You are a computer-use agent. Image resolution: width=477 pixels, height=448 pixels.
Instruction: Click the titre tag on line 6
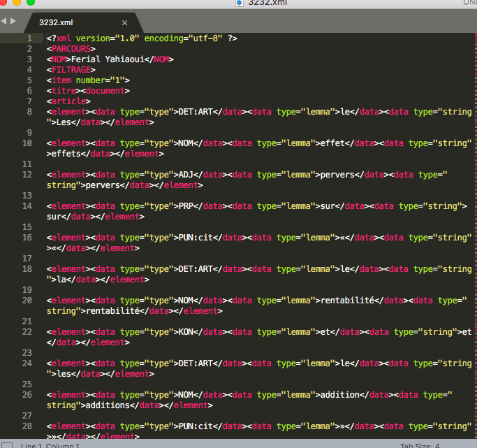click(x=64, y=91)
